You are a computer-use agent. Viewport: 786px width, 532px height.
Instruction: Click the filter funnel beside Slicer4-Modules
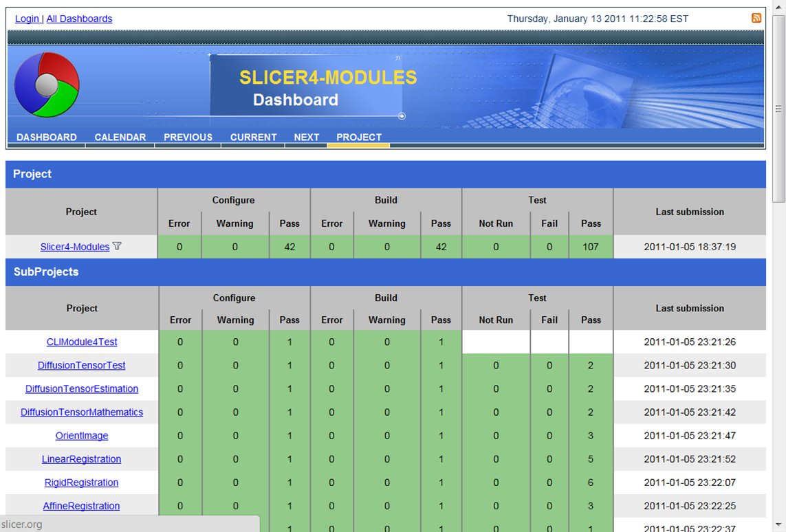click(x=117, y=245)
